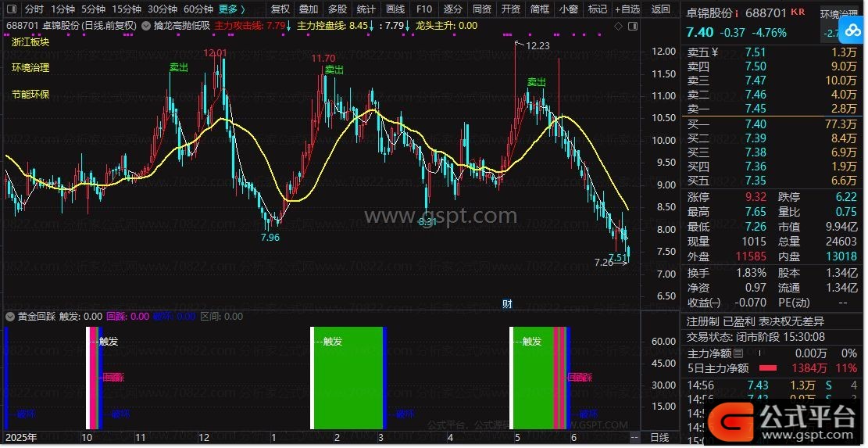The image size is (868, 448).
Task: Open the 小窗 small window
Action: [569, 9]
